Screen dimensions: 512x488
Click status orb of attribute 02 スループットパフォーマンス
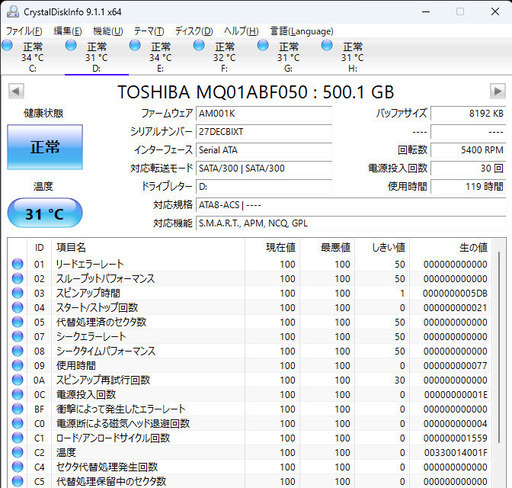coord(18,278)
